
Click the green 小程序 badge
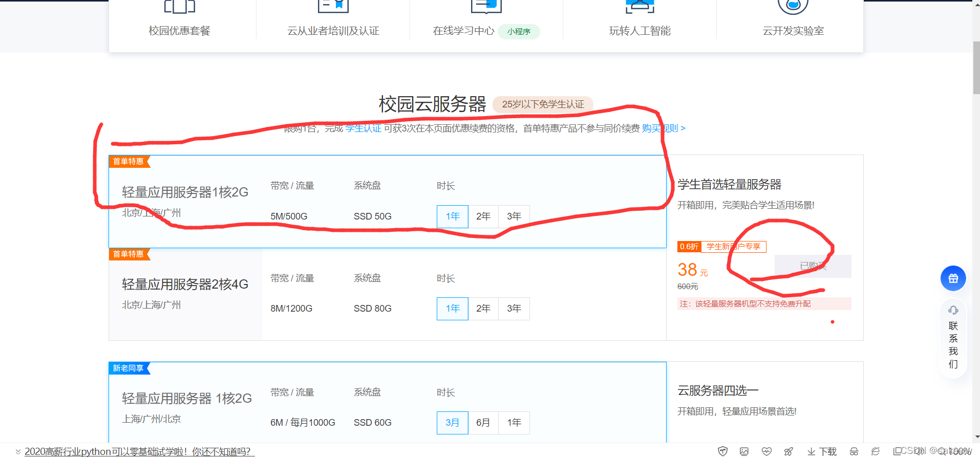pyautogui.click(x=519, y=31)
